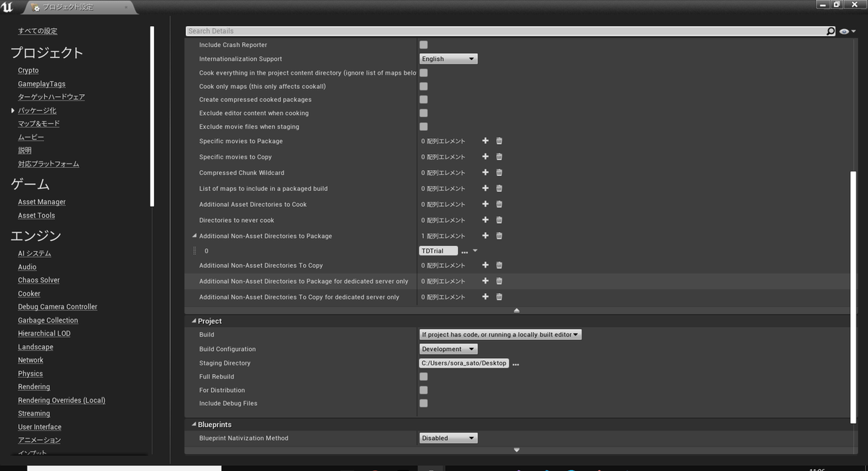Viewport: 868px width, 471px height.
Task: Add Copy for dedicated server only element
Action: pos(485,297)
